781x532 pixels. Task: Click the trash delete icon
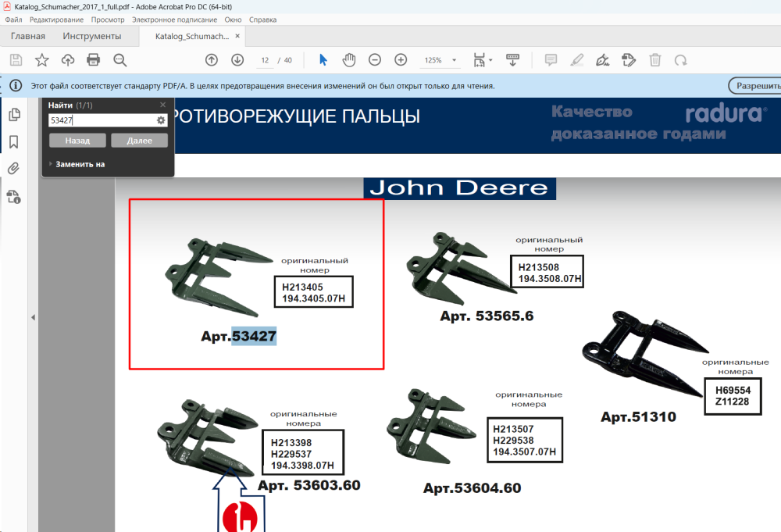point(655,60)
